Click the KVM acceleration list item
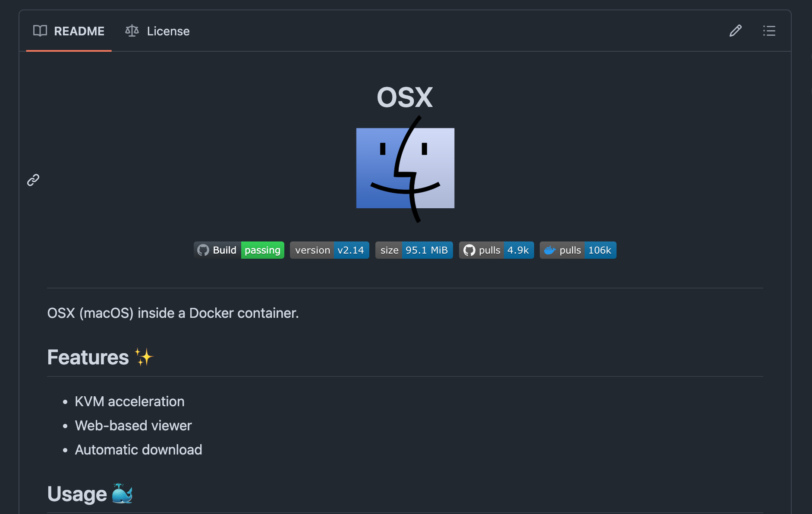 (129, 401)
